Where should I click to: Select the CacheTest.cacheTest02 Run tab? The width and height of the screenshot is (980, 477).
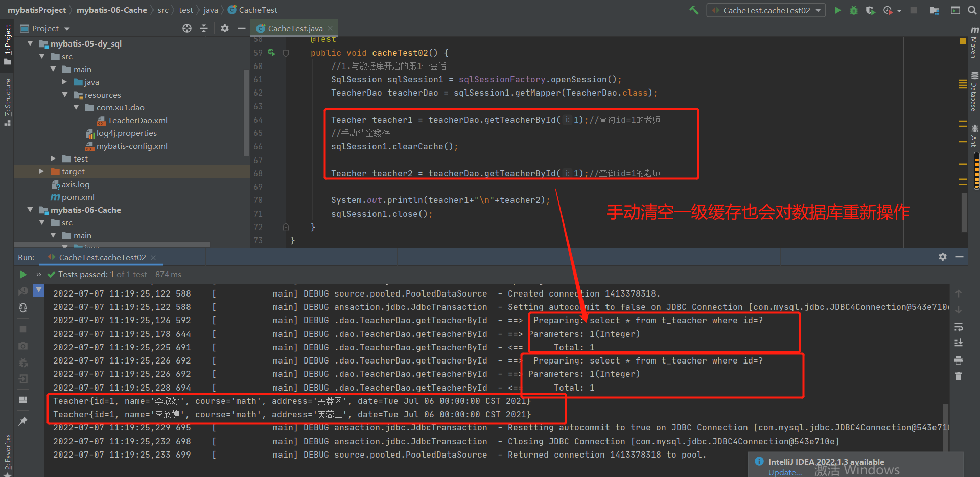pos(102,257)
